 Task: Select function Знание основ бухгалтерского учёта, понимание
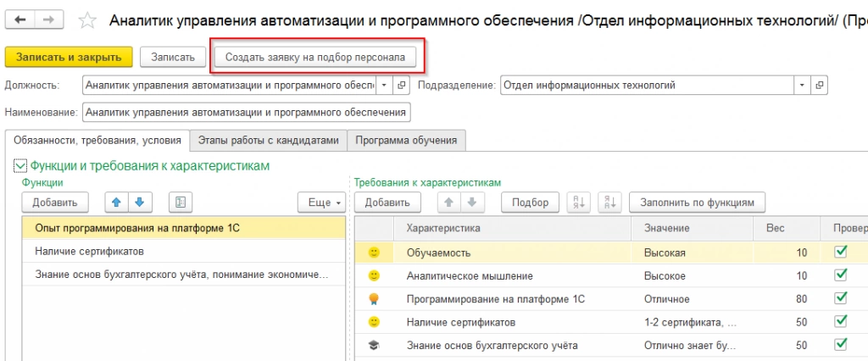point(184,274)
